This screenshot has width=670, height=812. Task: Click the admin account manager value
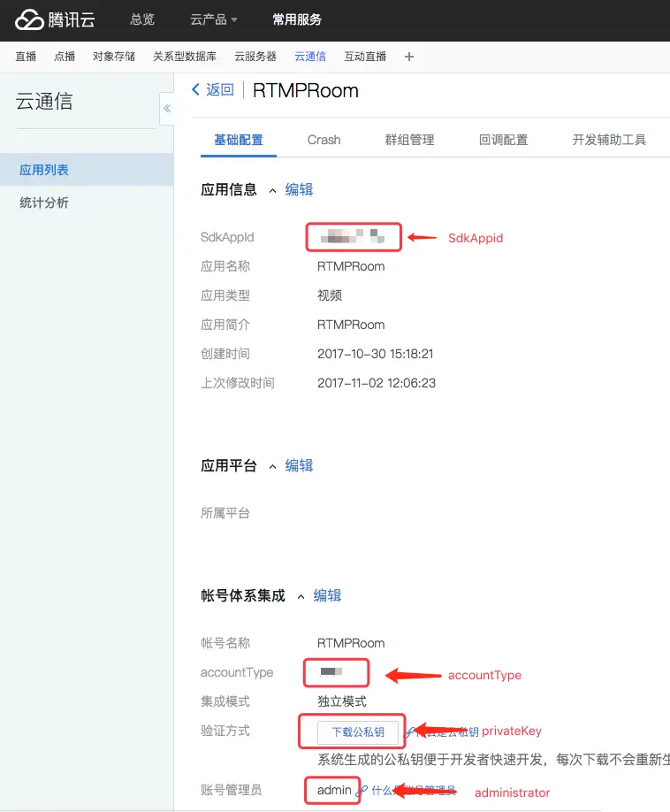click(334, 790)
